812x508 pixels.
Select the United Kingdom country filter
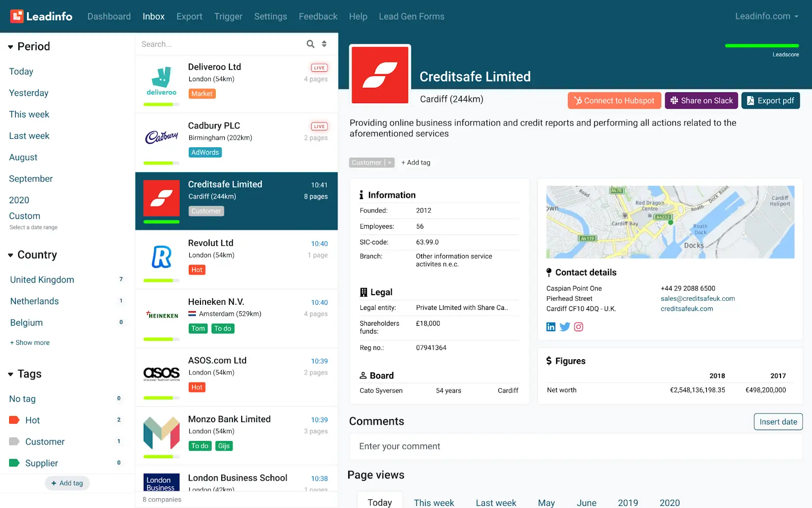tap(41, 279)
